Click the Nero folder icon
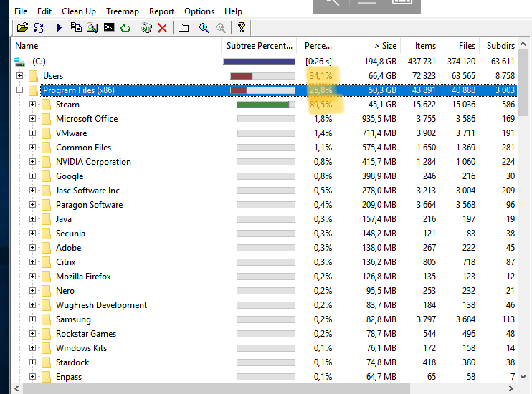This screenshot has width=532, height=394. click(46, 291)
